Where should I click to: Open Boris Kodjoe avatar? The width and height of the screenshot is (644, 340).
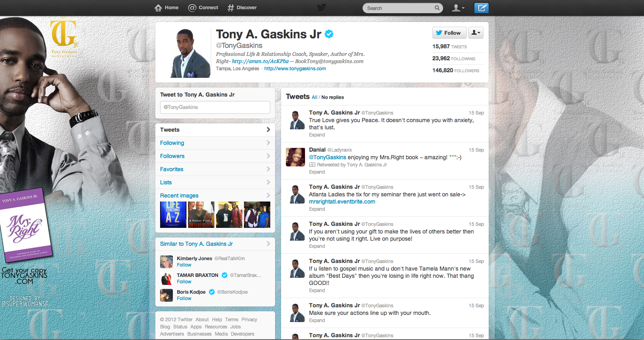166,295
